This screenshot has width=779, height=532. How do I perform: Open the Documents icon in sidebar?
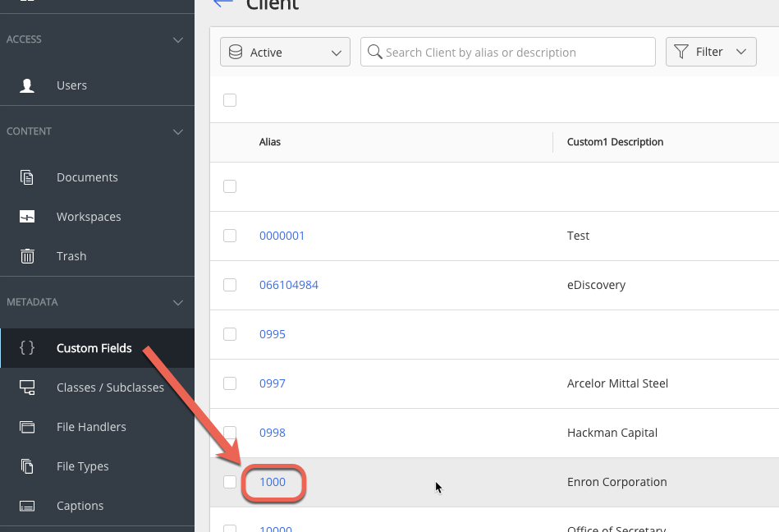click(27, 177)
